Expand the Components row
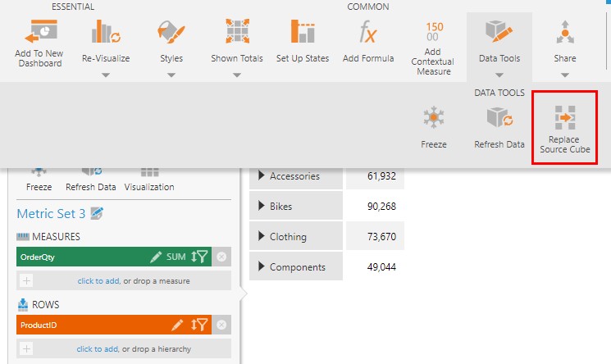611x364 pixels. 262,267
